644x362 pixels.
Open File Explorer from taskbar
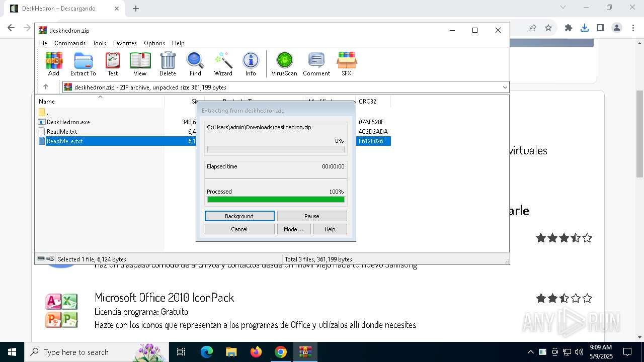(x=231, y=352)
